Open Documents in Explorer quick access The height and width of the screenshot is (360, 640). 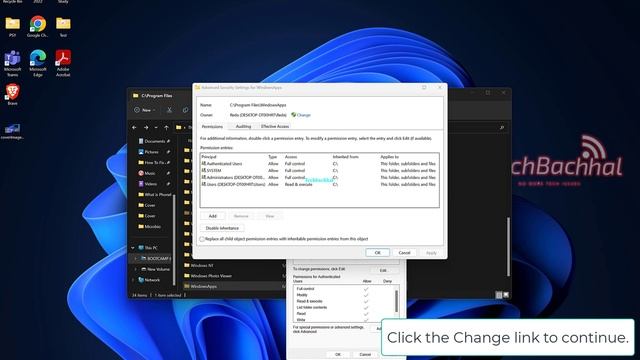pyautogui.click(x=154, y=141)
